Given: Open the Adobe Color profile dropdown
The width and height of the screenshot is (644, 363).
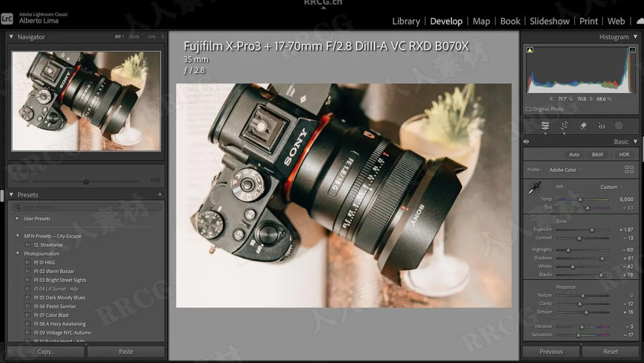Looking at the screenshot, I should [x=566, y=170].
